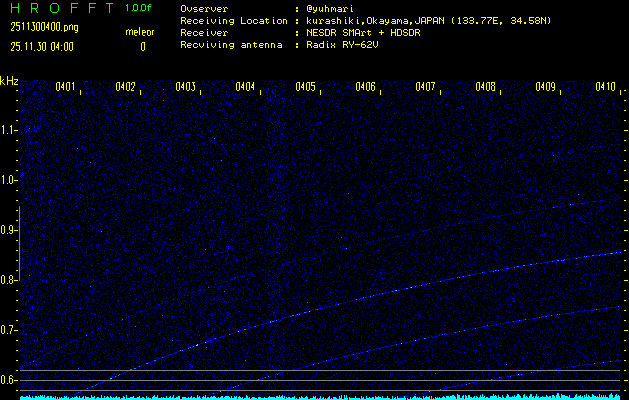Select the 0403 time tick label
This screenshot has width=629, height=400.
pos(186,87)
